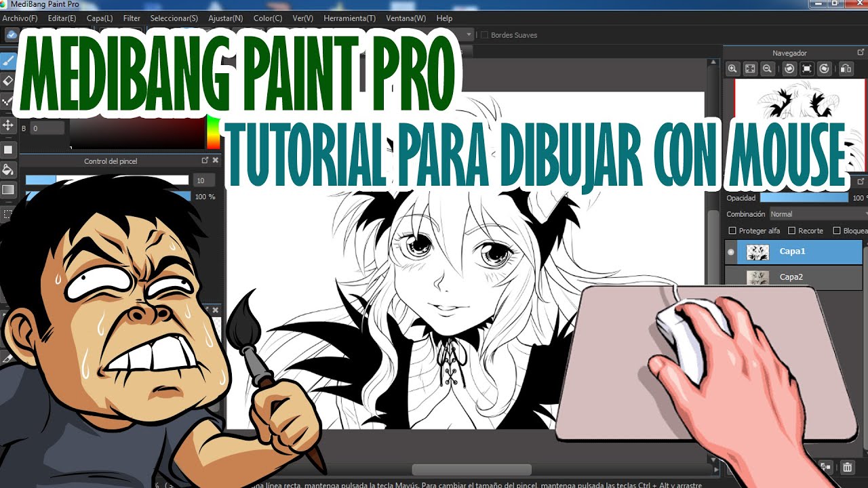Select the Move tool

[x=8, y=125]
